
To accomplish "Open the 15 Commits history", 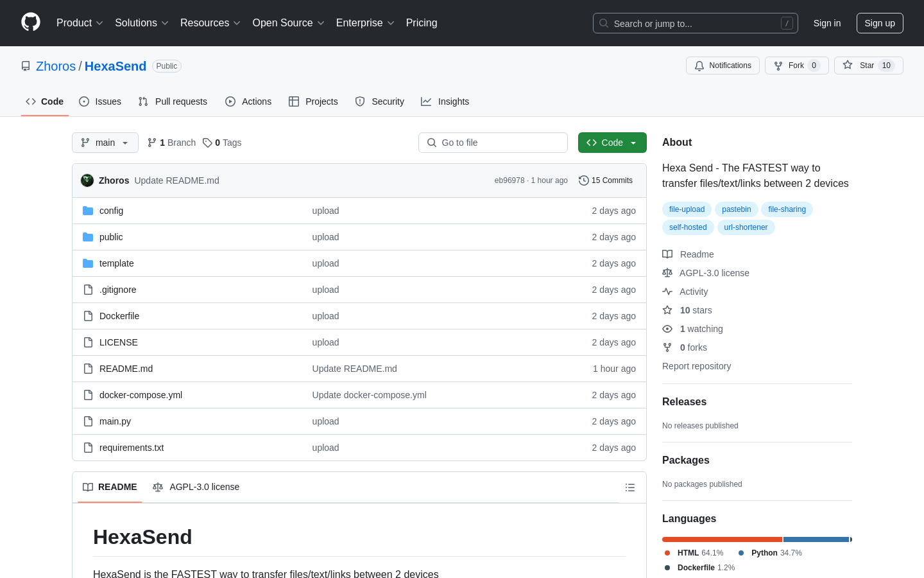I will [x=606, y=180].
